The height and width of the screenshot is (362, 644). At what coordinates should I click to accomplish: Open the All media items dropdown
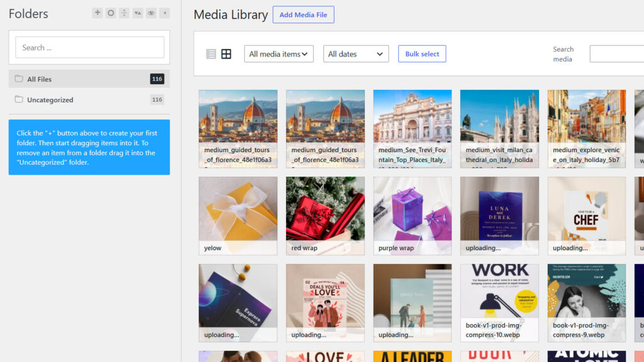(279, 54)
